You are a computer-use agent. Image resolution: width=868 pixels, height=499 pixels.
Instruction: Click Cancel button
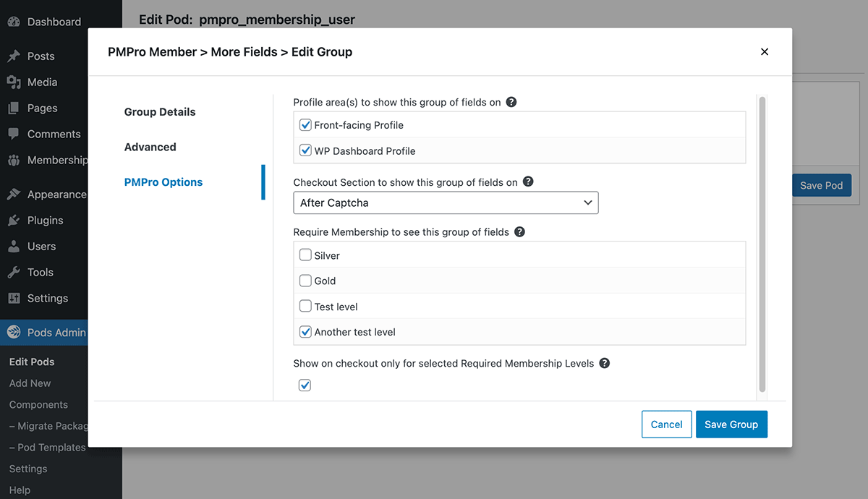click(x=666, y=425)
